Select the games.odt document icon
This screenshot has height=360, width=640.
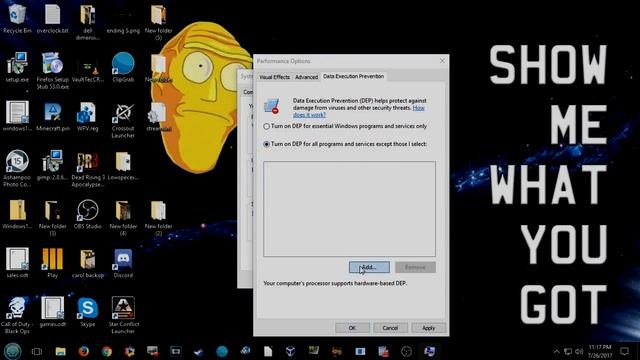click(x=52, y=312)
